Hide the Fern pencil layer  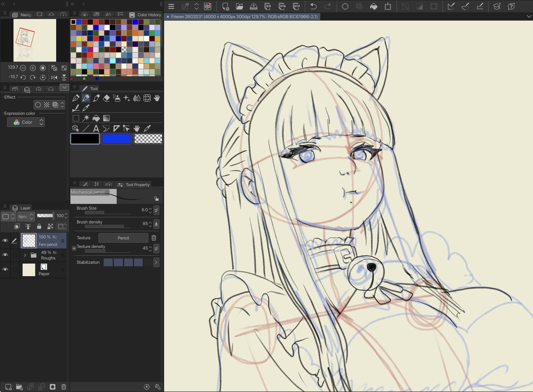5,241
